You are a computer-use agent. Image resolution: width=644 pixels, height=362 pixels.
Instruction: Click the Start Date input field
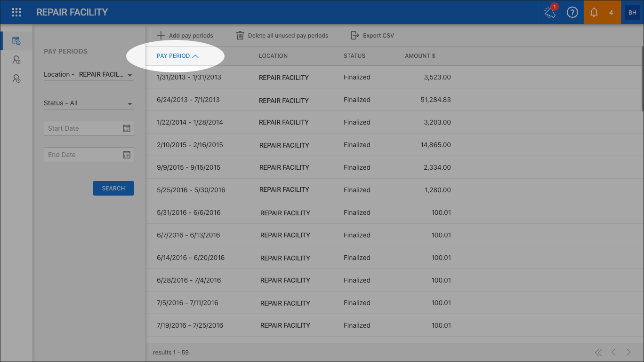point(89,128)
